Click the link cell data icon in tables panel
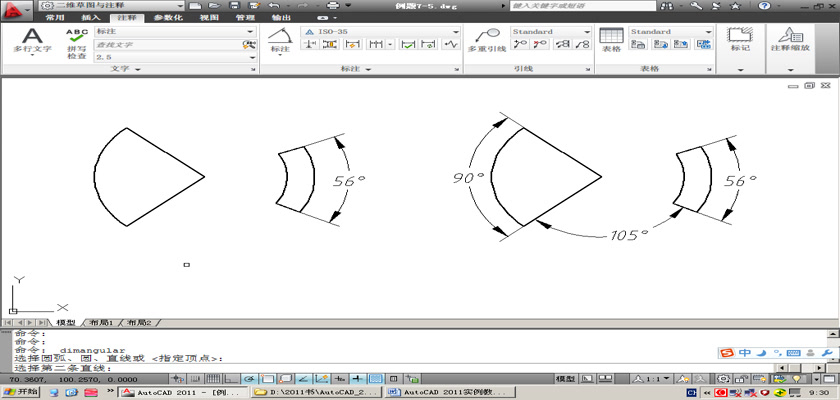Viewport: 840px width, 400px height. tap(703, 45)
